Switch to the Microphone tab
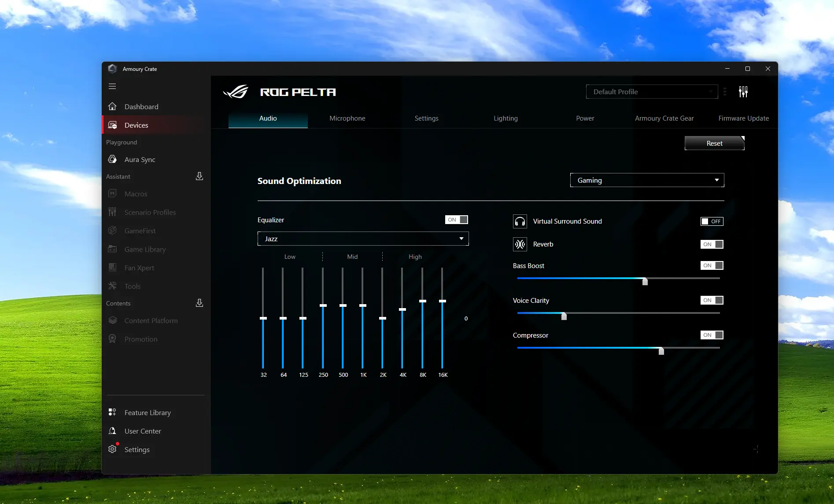 pos(347,118)
